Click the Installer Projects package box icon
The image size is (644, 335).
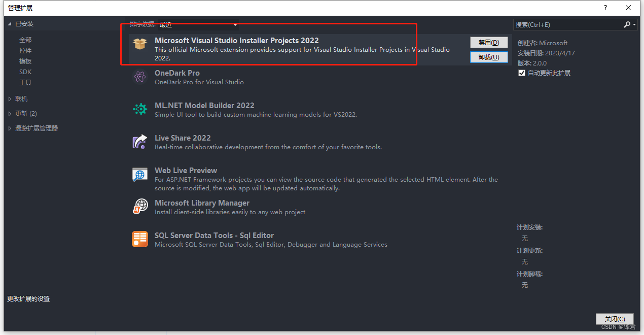point(140,44)
